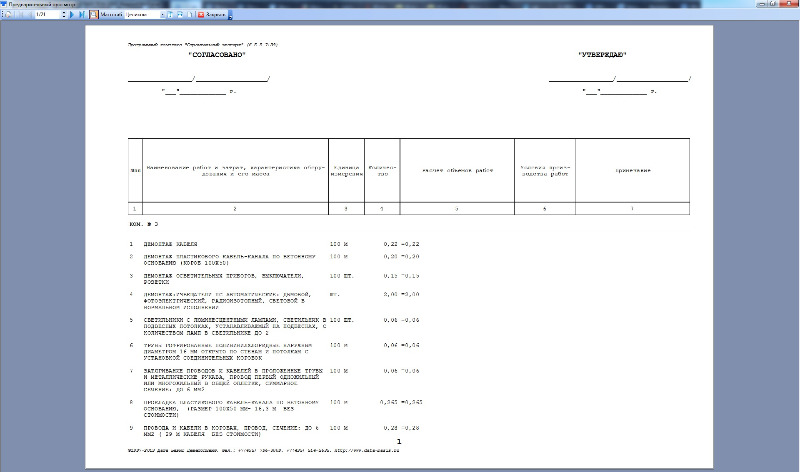The height and width of the screenshot is (472, 800).
Task: Click the УТВЕРЖДАЮ heading on the page
Action: 602,55
